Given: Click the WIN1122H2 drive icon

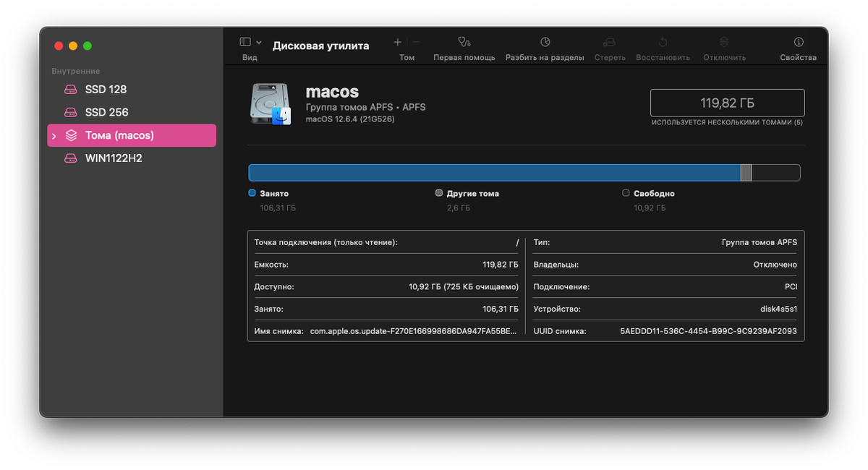Looking at the screenshot, I should [x=70, y=158].
